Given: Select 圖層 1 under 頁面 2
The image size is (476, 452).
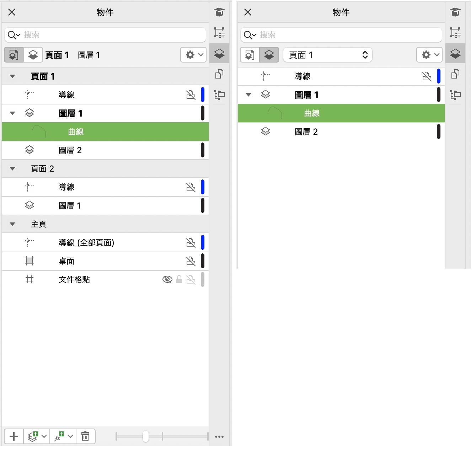Looking at the screenshot, I should pos(70,206).
